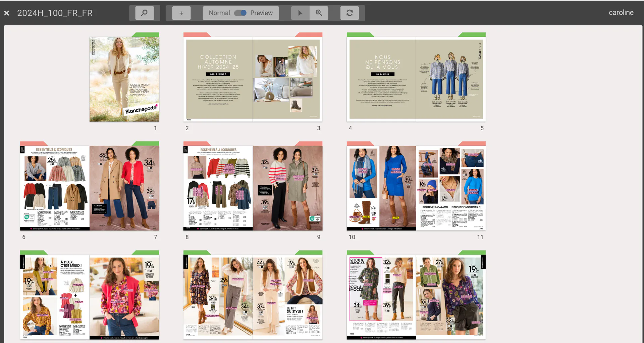Image resolution: width=644 pixels, height=343 pixels.
Task: Click the username caroline
Action: pyautogui.click(x=621, y=12)
